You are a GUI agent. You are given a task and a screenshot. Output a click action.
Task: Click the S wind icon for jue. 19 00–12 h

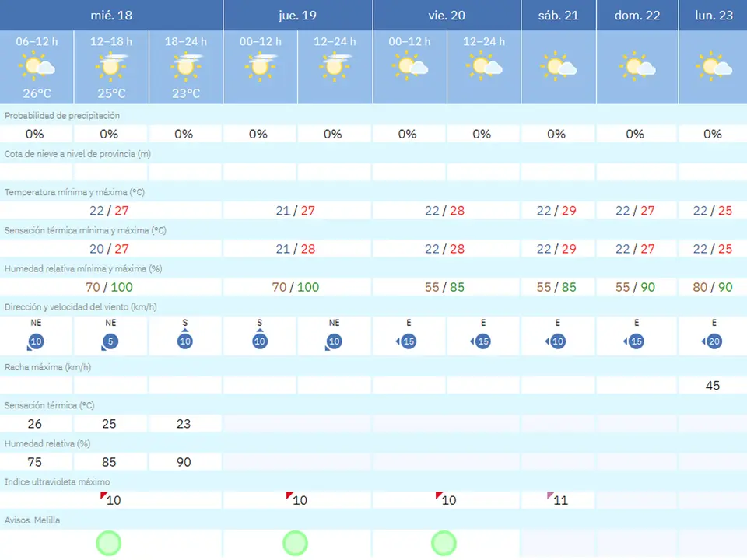click(x=260, y=340)
